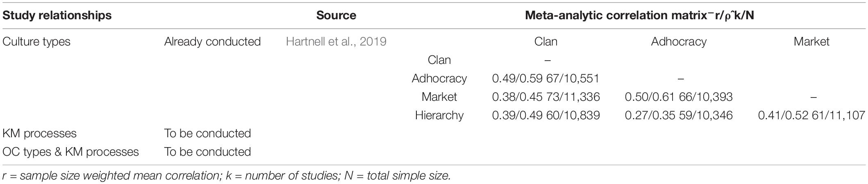Screen dimensions: 868x184
Task: Click To be conducted in KM processes row
Action: [x=207, y=133]
